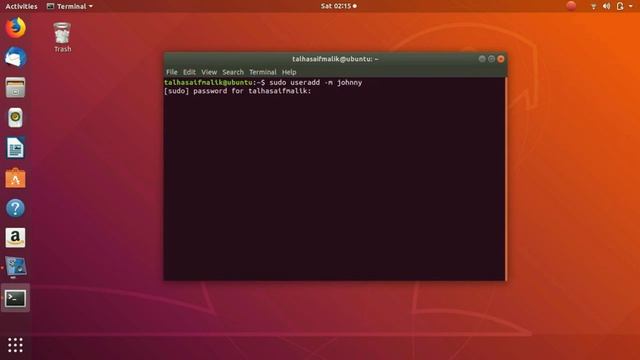
Task: Open the Terminal menu in menubar
Action: [263, 72]
